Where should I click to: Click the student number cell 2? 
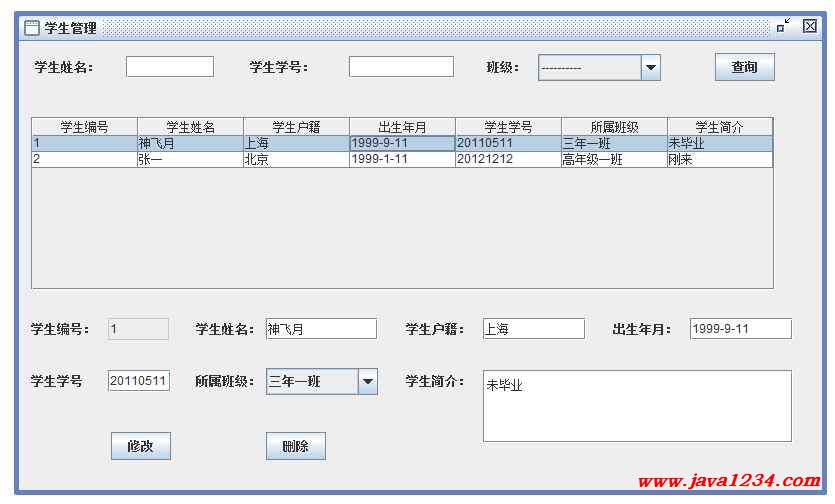pyautogui.click(x=85, y=159)
